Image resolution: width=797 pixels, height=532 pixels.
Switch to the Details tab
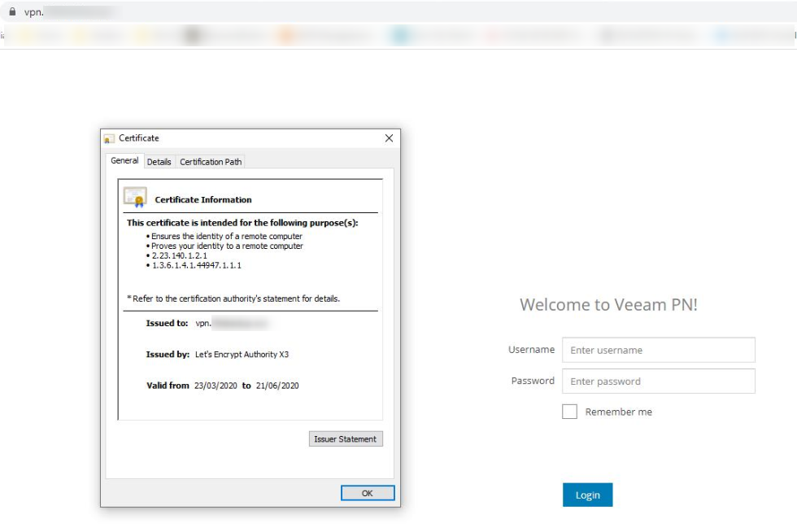pyautogui.click(x=159, y=162)
